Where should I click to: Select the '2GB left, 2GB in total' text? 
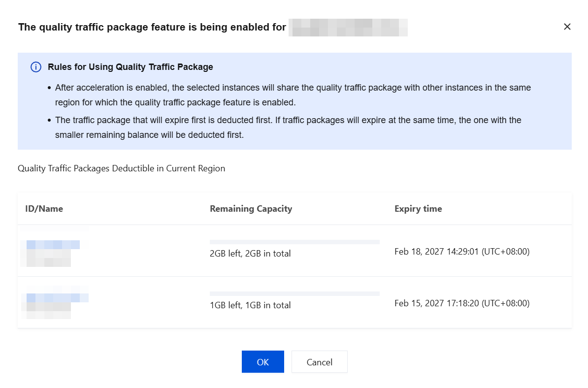click(250, 254)
